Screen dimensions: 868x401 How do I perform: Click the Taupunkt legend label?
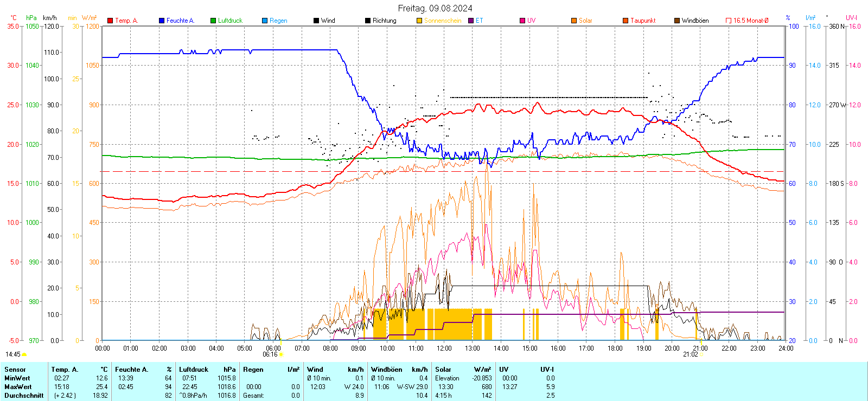(x=643, y=21)
